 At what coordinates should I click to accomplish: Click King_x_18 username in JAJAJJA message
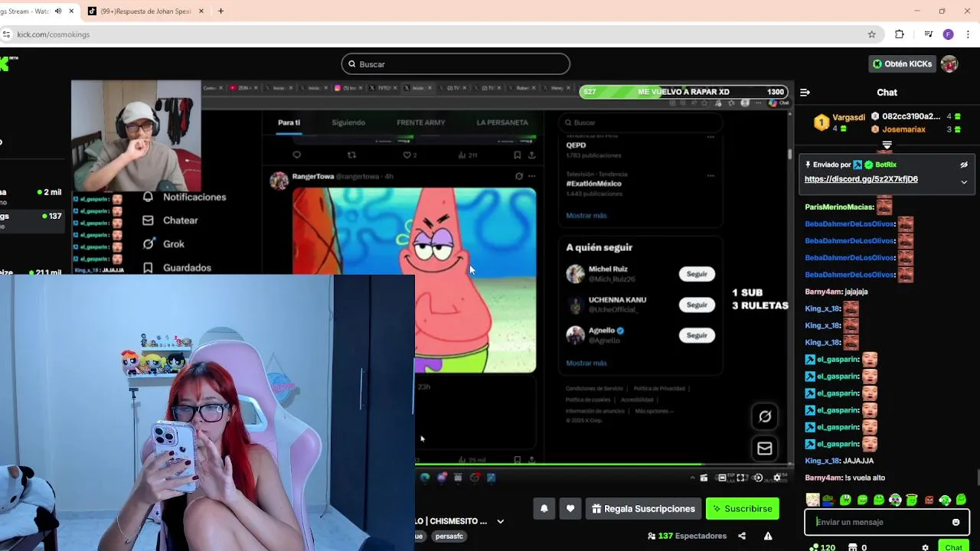[x=822, y=461]
